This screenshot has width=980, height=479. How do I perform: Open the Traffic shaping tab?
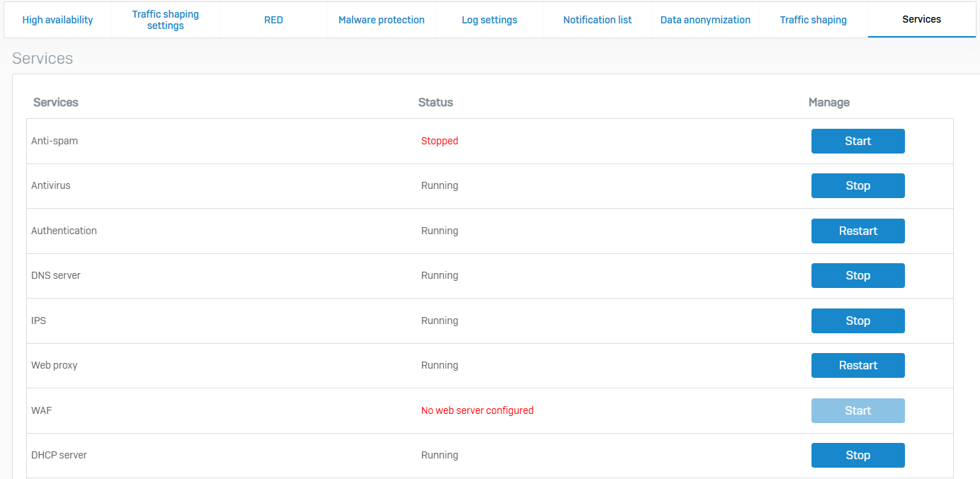click(x=813, y=20)
